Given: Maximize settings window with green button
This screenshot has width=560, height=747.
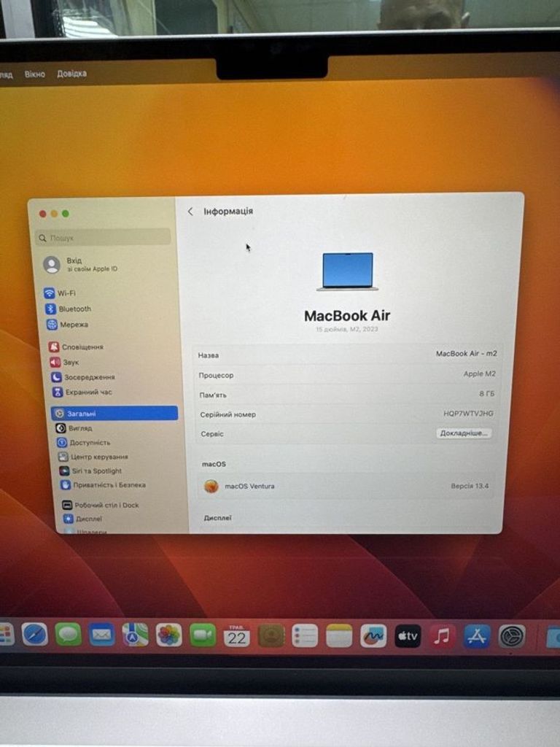Looking at the screenshot, I should click(x=66, y=214).
